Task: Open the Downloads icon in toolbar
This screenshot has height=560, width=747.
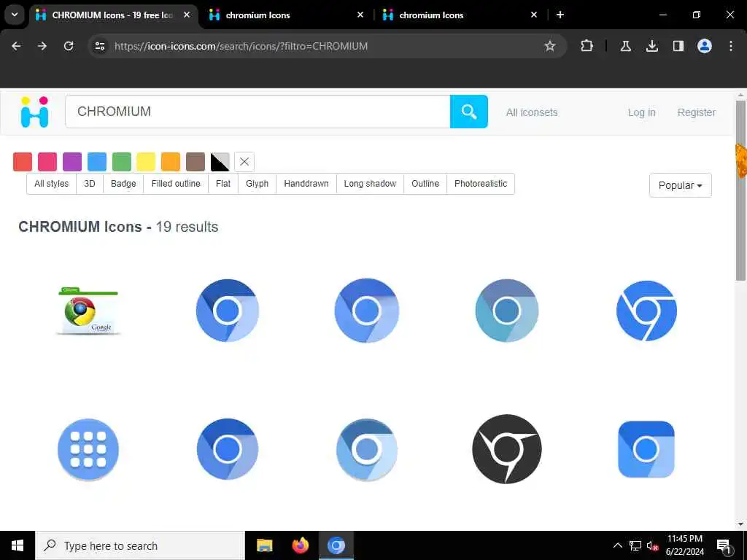Action: click(x=651, y=46)
